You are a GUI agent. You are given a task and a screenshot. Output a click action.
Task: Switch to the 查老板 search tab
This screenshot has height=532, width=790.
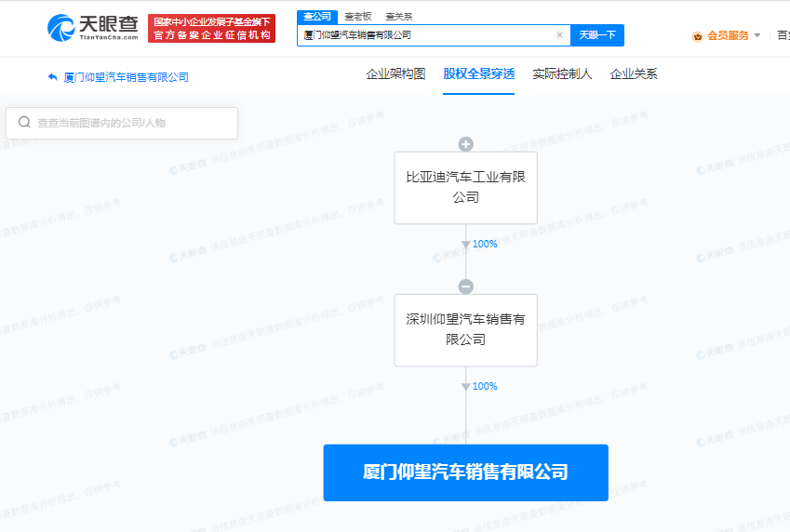pos(358,17)
